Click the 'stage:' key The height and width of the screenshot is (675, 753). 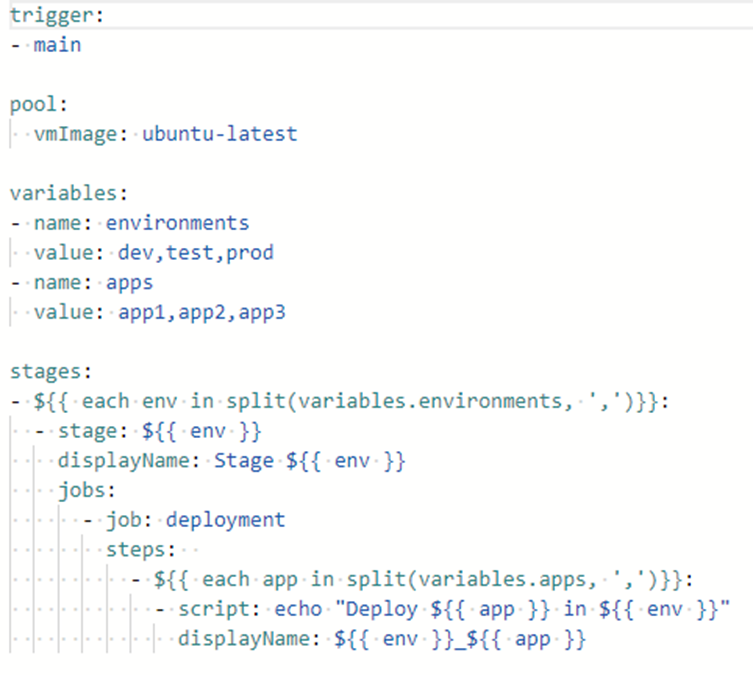coord(93,431)
